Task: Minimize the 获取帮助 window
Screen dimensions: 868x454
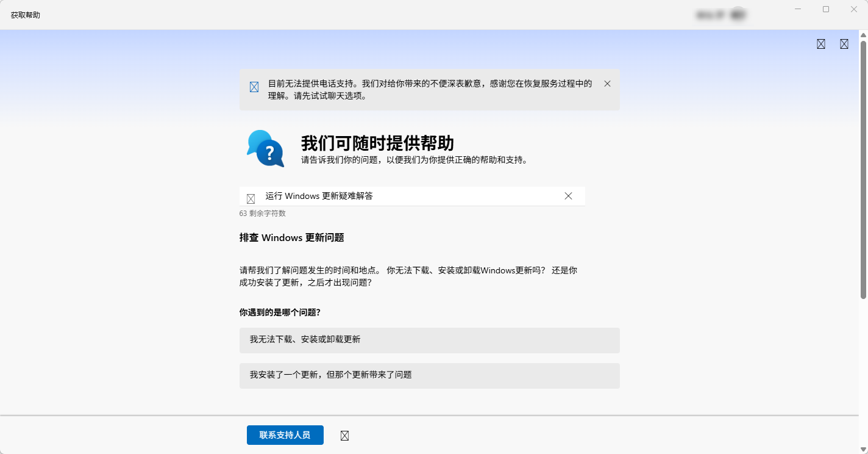Action: (798, 9)
